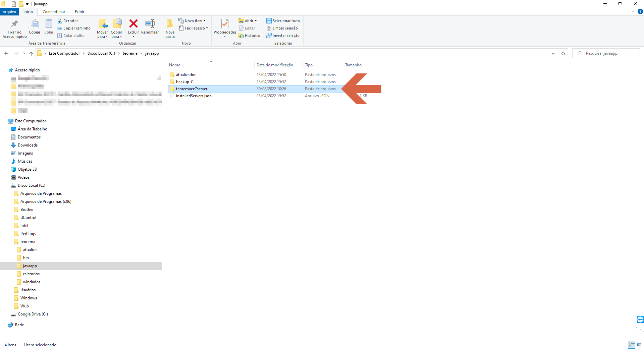Open Downloads in sidebar

(x=28, y=145)
